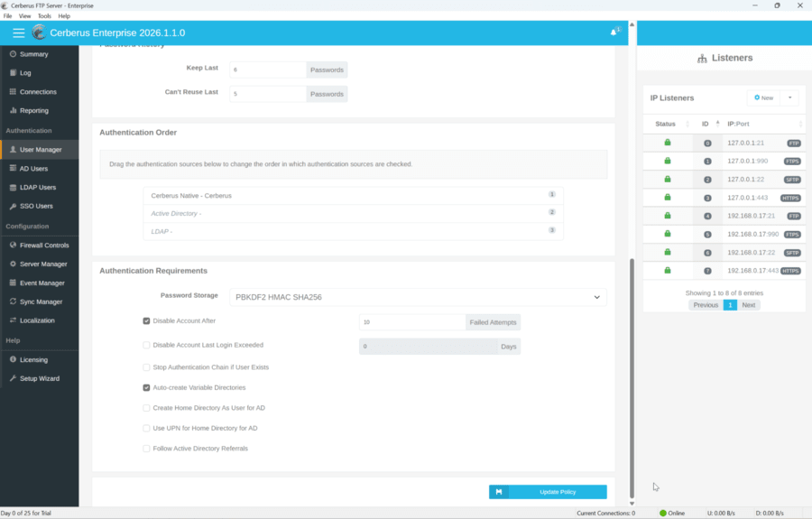The image size is (812, 519).
Task: Open the Licensing page
Action: (33, 359)
